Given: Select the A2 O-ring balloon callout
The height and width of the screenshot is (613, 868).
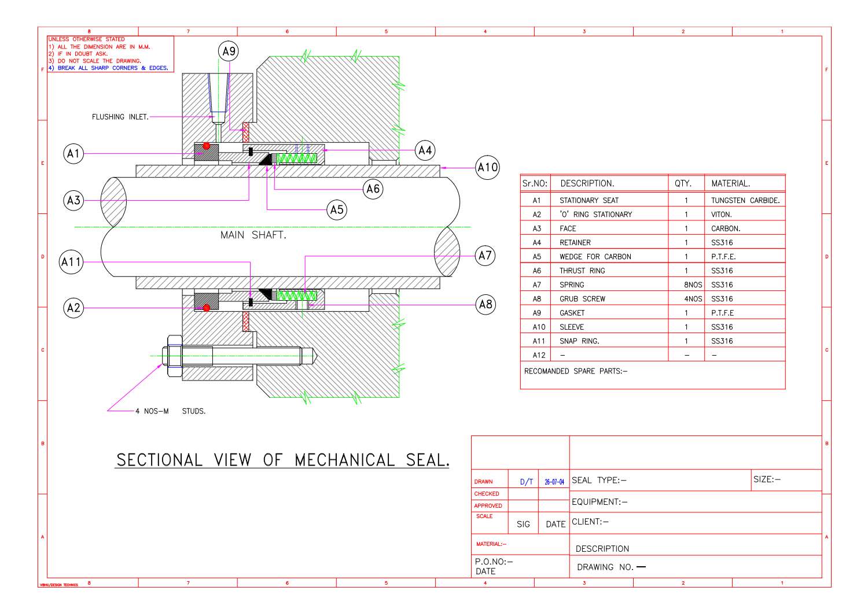Looking at the screenshot, I should 73,306.
